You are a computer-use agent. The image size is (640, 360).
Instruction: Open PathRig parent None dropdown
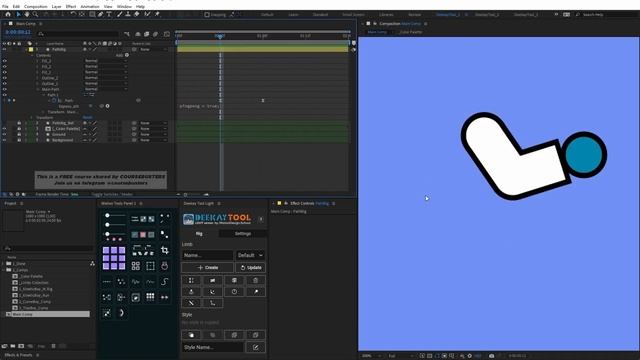coord(153,49)
